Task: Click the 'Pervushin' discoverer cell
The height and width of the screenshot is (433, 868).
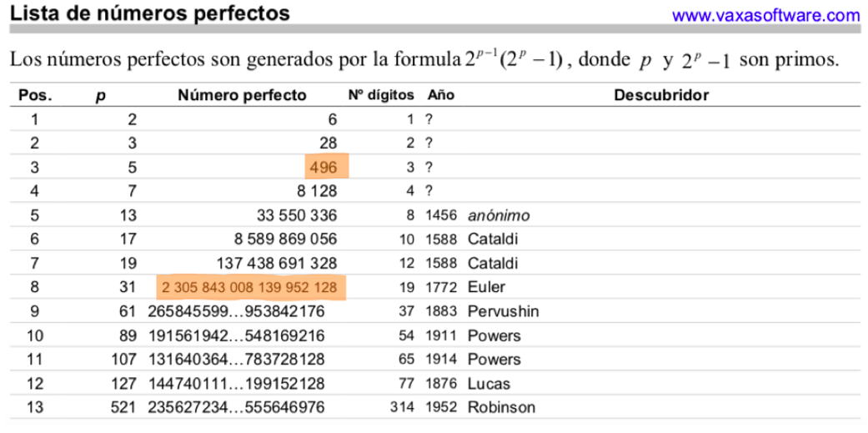Action: click(502, 312)
